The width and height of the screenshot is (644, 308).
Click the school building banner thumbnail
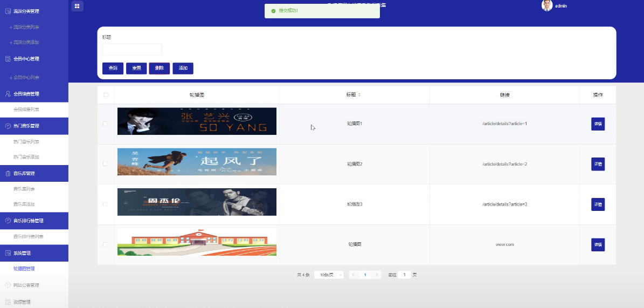[197, 242]
